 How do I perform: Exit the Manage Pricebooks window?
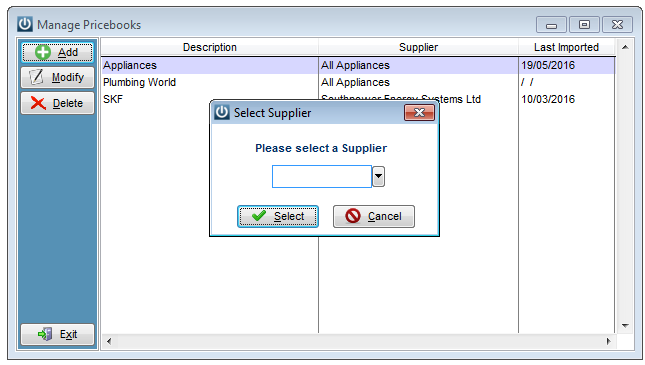58,334
